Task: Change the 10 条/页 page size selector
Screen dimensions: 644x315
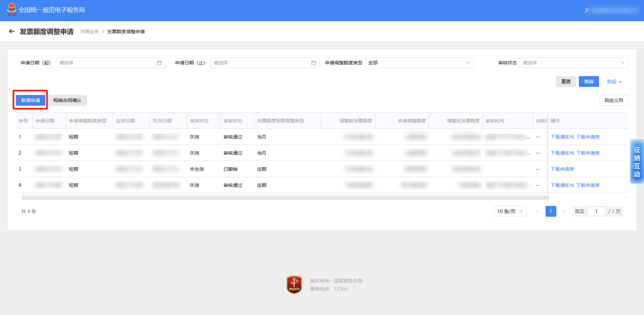Action: click(x=510, y=211)
